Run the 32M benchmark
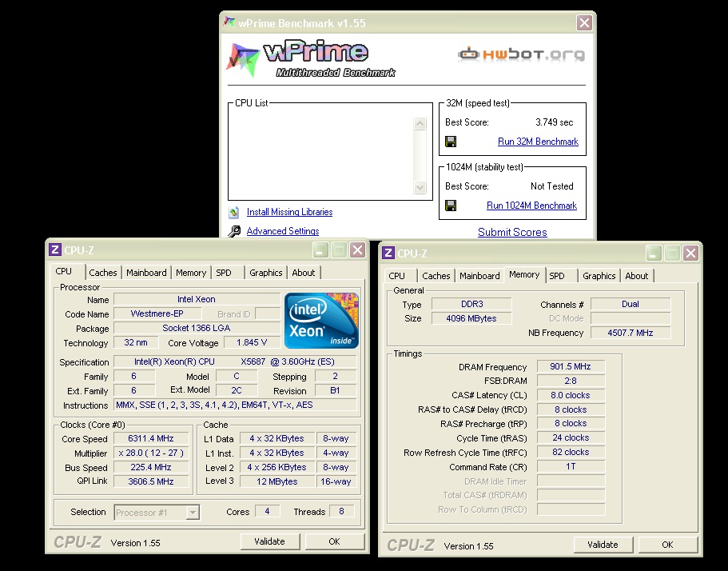This screenshot has width=728, height=571. [538, 142]
